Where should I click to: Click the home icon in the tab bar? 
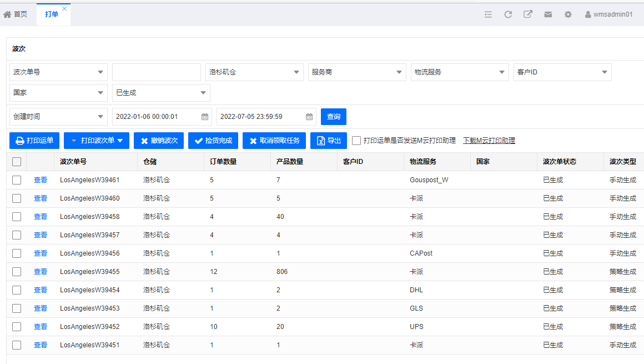[x=7, y=14]
